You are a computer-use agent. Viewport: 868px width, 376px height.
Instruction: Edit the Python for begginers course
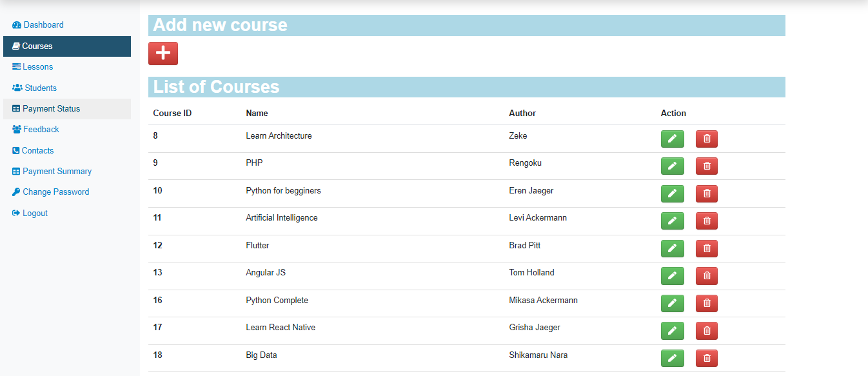pyautogui.click(x=673, y=193)
